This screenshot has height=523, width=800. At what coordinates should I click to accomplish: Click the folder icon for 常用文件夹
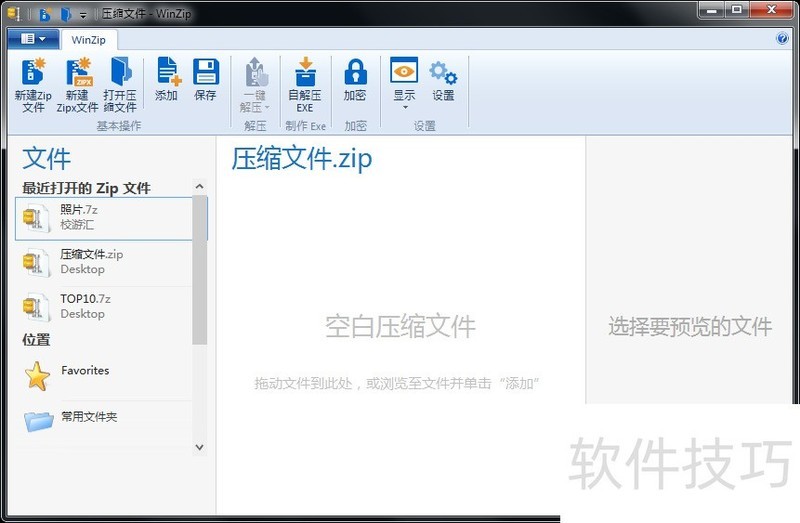click(x=39, y=421)
